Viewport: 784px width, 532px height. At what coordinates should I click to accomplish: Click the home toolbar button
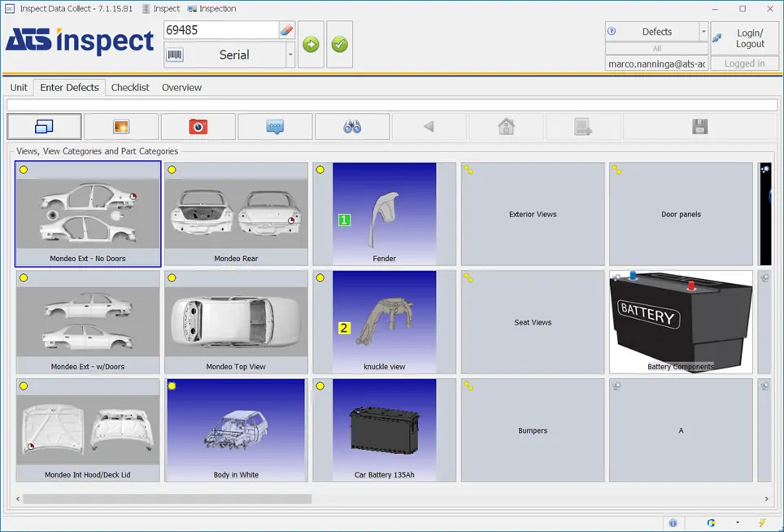coord(506,127)
